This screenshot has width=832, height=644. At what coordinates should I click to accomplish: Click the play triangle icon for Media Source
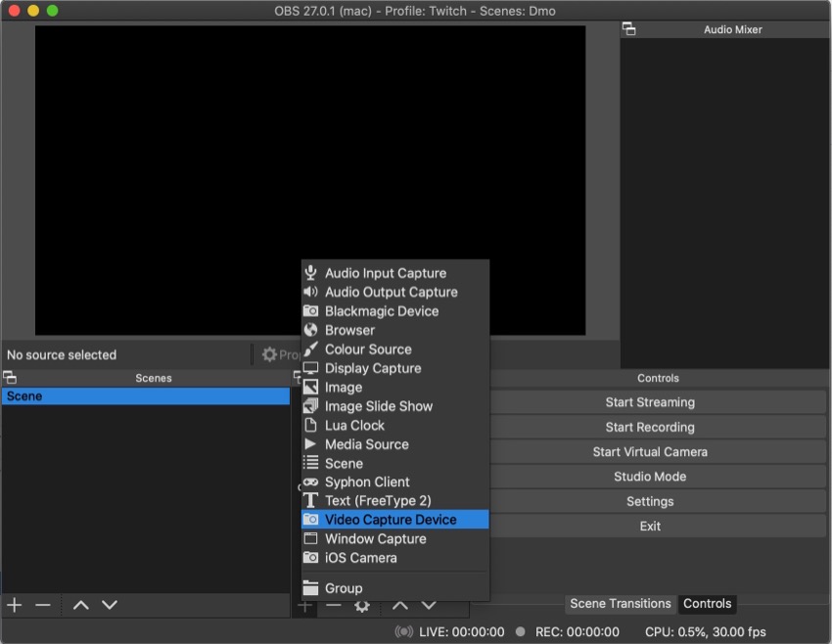[311, 444]
